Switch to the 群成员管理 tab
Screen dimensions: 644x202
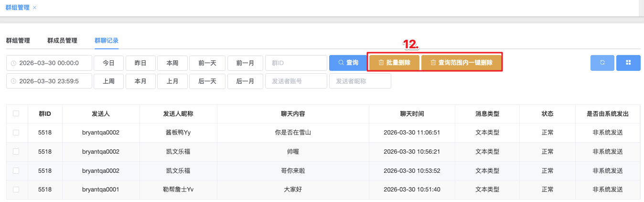[62, 41]
